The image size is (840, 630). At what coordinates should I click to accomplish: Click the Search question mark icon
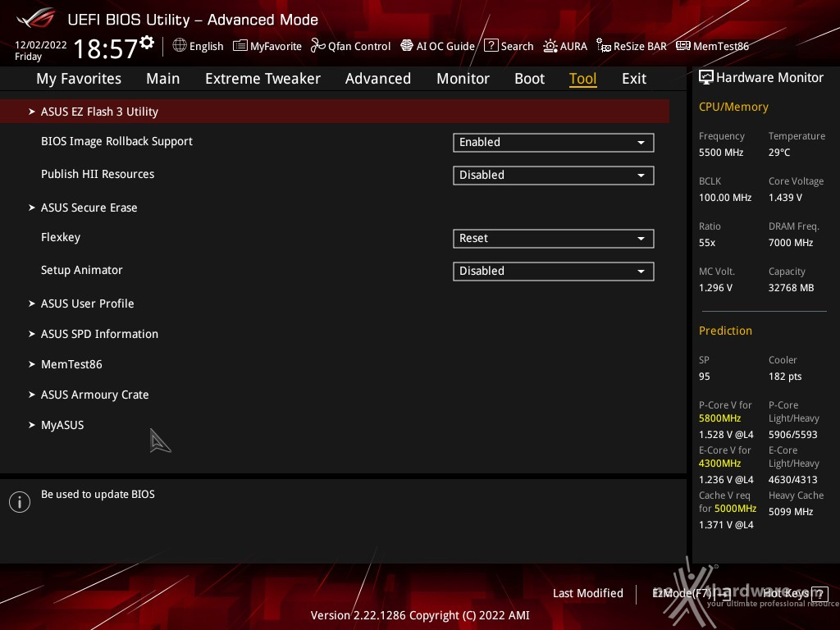[491, 46]
